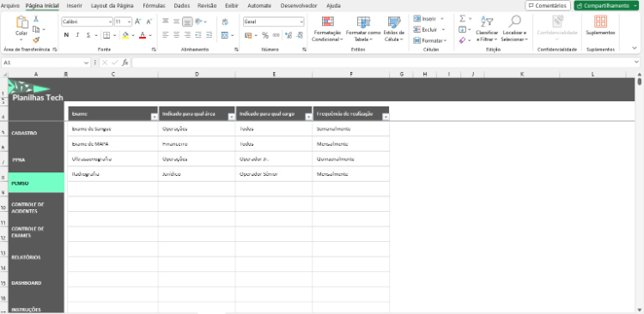Apply percent style with % icon

point(265,35)
